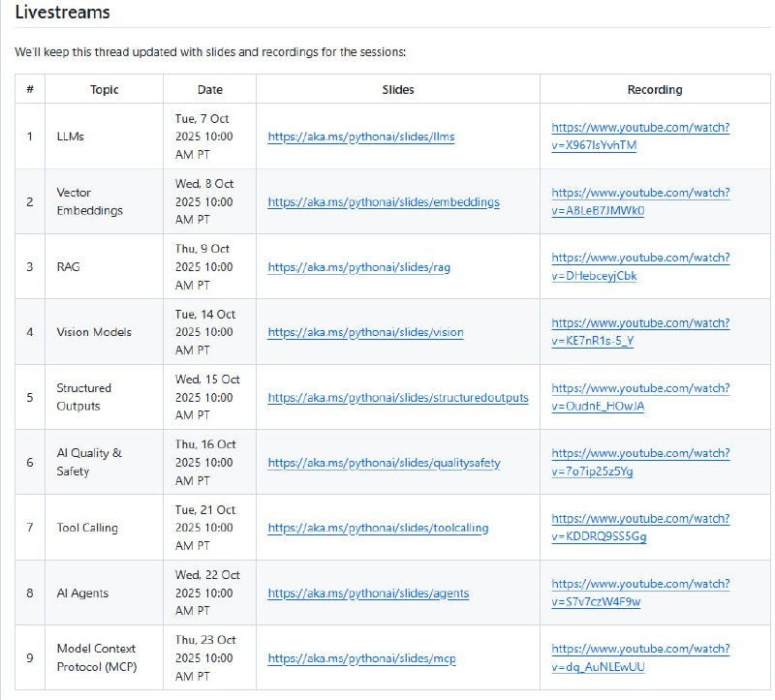This screenshot has width=775, height=700.
Task: Click the Livestreams section heading
Action: [x=62, y=13]
